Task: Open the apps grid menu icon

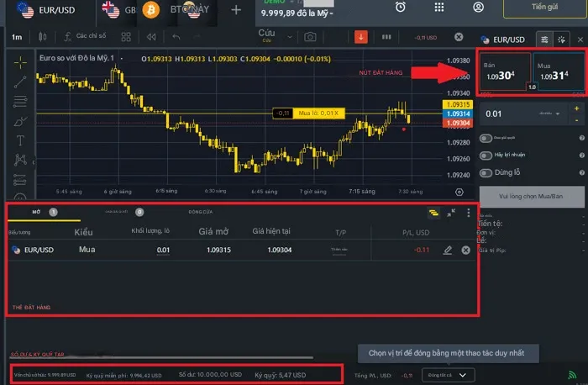Action: pos(439,7)
